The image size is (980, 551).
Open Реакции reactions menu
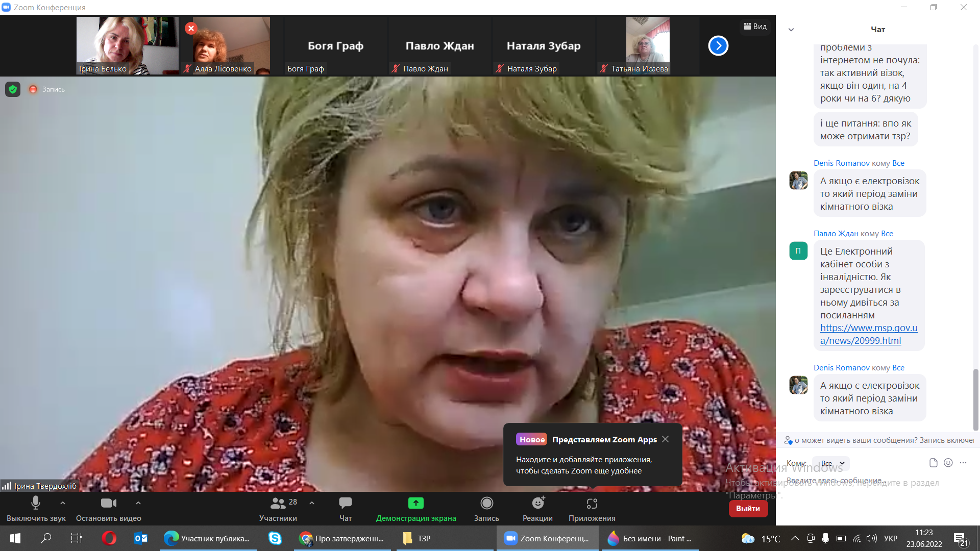coord(537,509)
